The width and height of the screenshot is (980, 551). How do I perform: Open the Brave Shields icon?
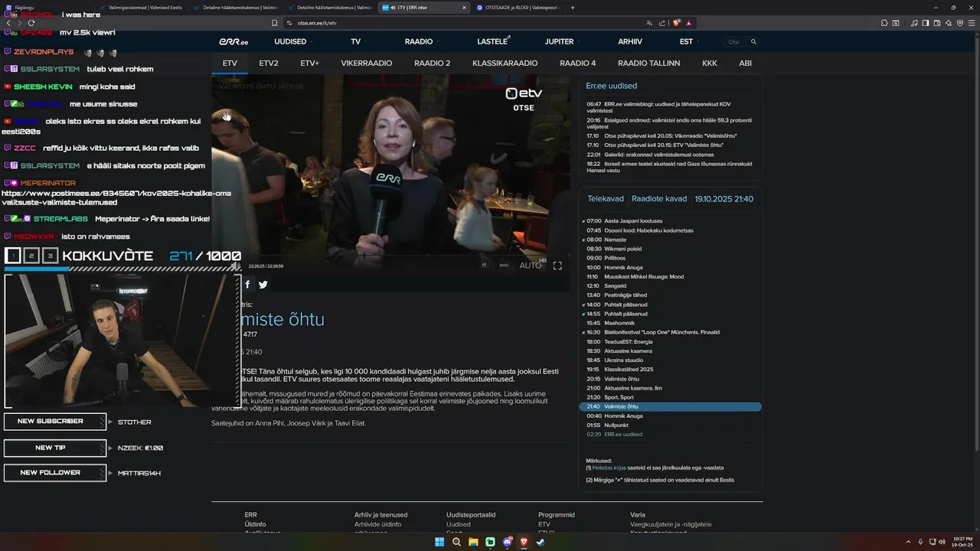(677, 23)
